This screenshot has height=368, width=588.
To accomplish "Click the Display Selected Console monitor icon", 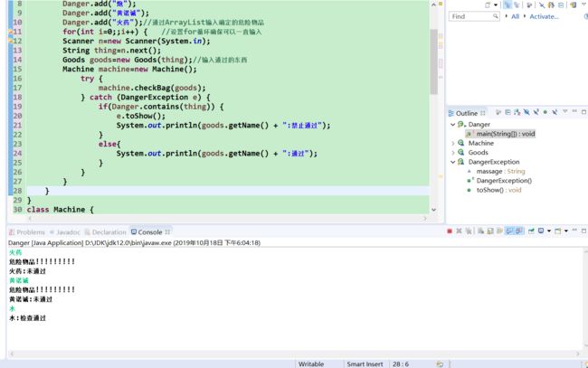I will pyautogui.click(x=541, y=231).
